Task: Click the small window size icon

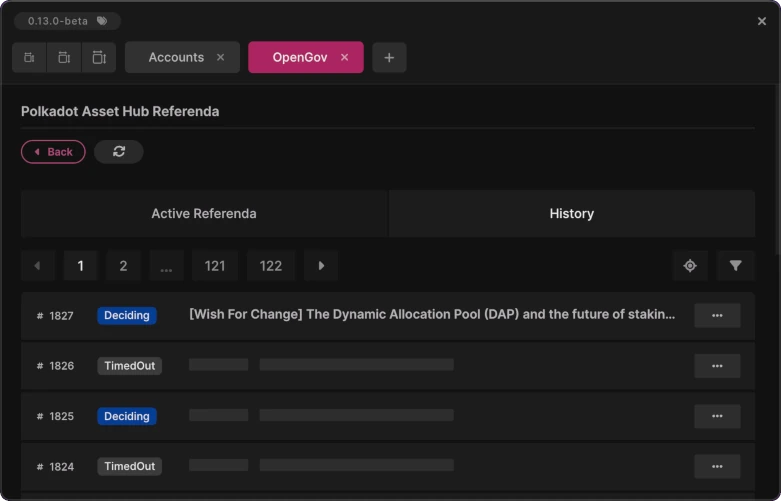Action: point(29,58)
